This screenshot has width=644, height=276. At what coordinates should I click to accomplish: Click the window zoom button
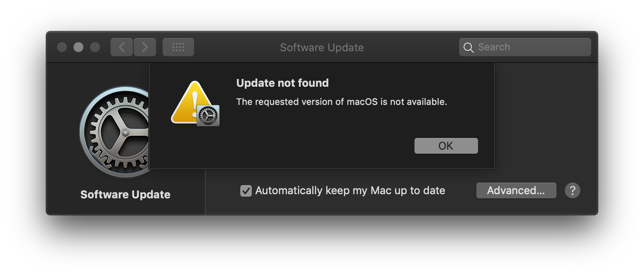coord(95,47)
